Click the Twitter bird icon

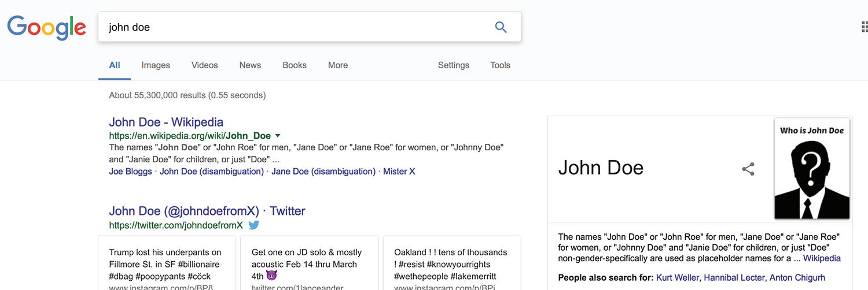[x=253, y=225]
